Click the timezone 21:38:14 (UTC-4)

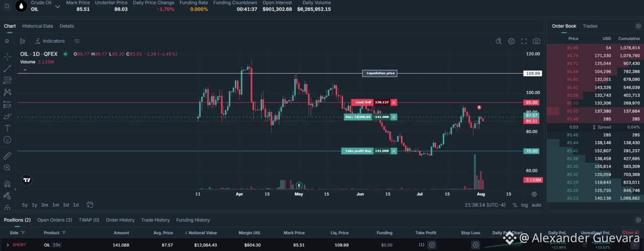(485, 205)
